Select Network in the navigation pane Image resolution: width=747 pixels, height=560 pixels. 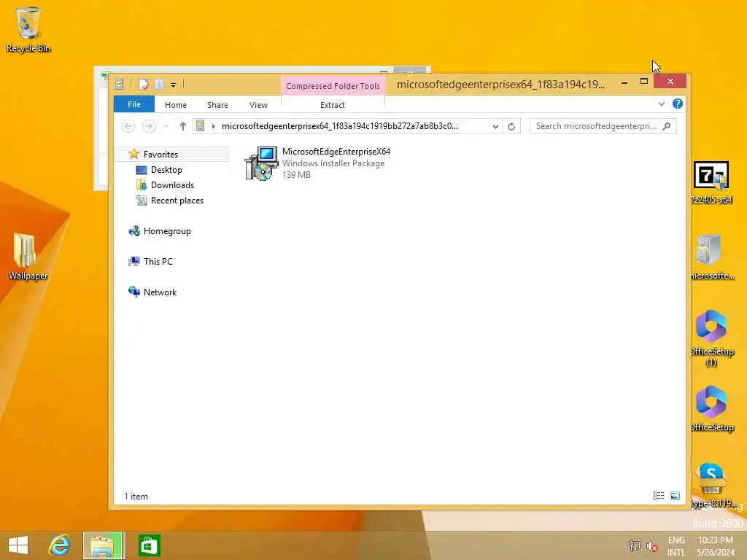[x=160, y=292]
